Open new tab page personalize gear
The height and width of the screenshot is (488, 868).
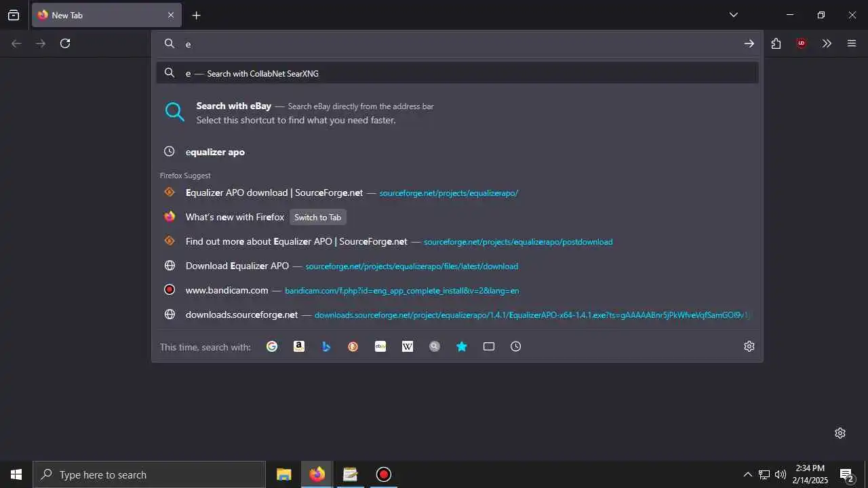(x=840, y=433)
